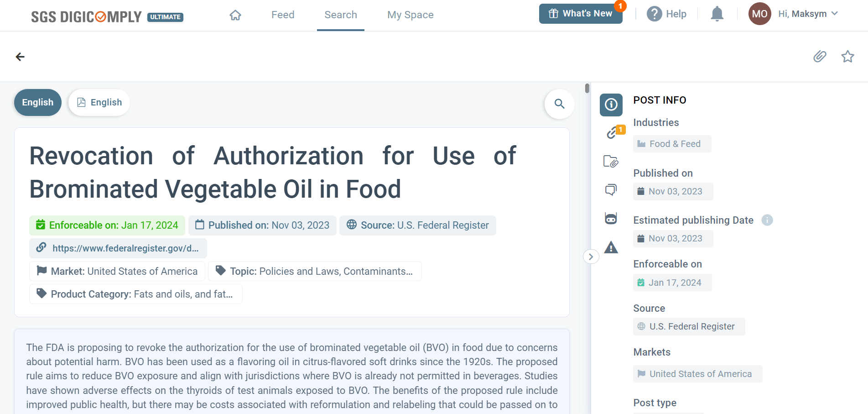Open the related documents folder icon

coord(611,162)
